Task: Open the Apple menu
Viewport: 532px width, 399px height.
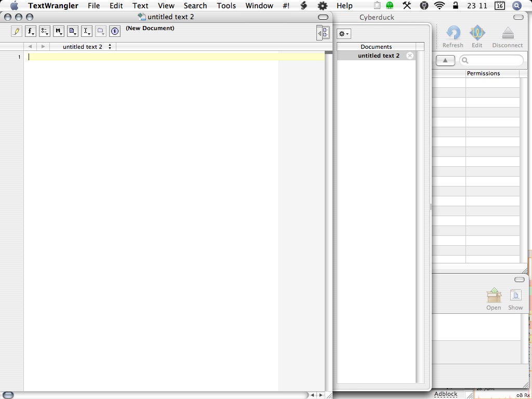Action: [x=14, y=5]
